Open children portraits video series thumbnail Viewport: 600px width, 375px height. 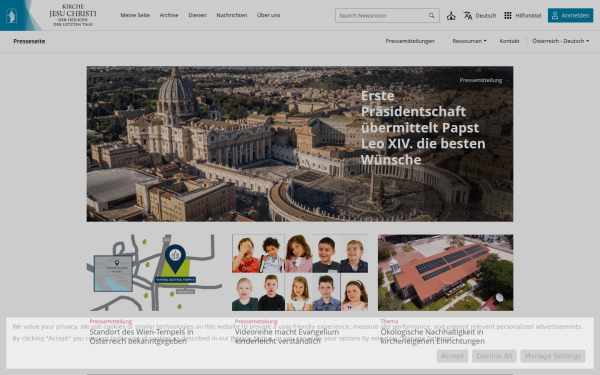point(300,272)
